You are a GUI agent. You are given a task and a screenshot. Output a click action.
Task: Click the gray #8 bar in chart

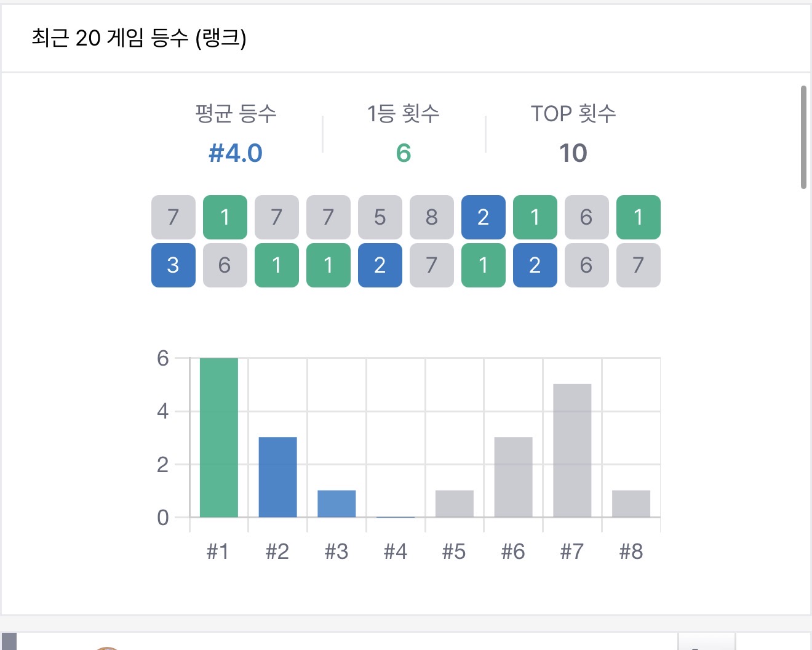631,504
